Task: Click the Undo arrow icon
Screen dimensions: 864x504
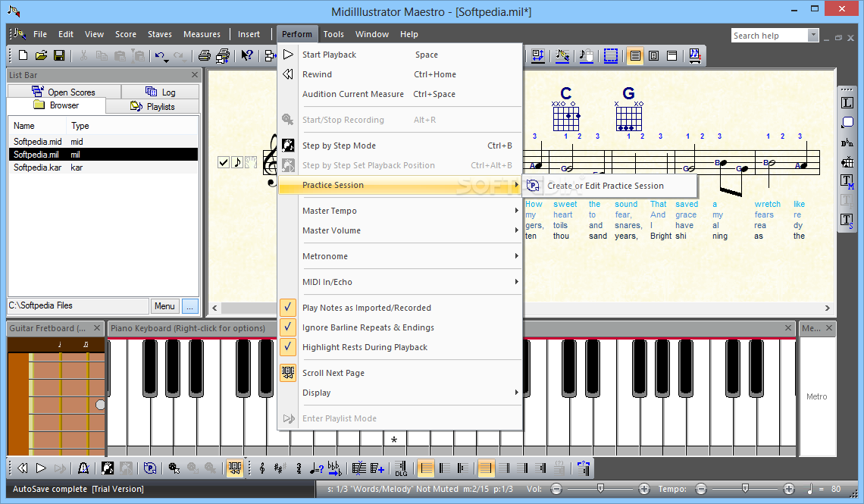Action: click(159, 55)
